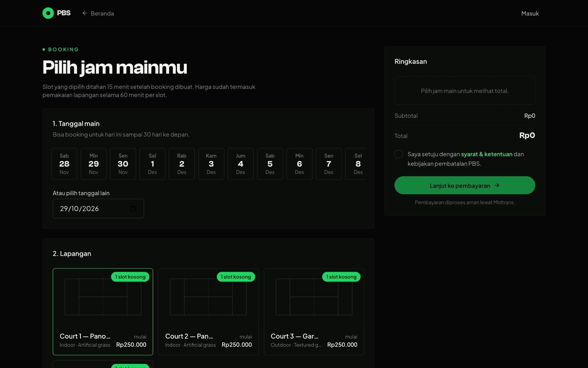The height and width of the screenshot is (368, 588).
Task: Agree to syarat & ketentuan checkbox
Action: tap(398, 154)
